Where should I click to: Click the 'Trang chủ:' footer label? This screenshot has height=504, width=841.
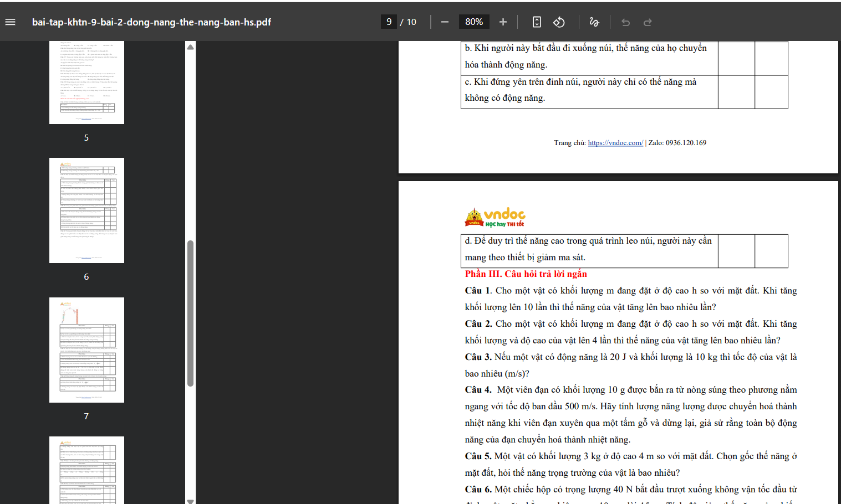(570, 143)
